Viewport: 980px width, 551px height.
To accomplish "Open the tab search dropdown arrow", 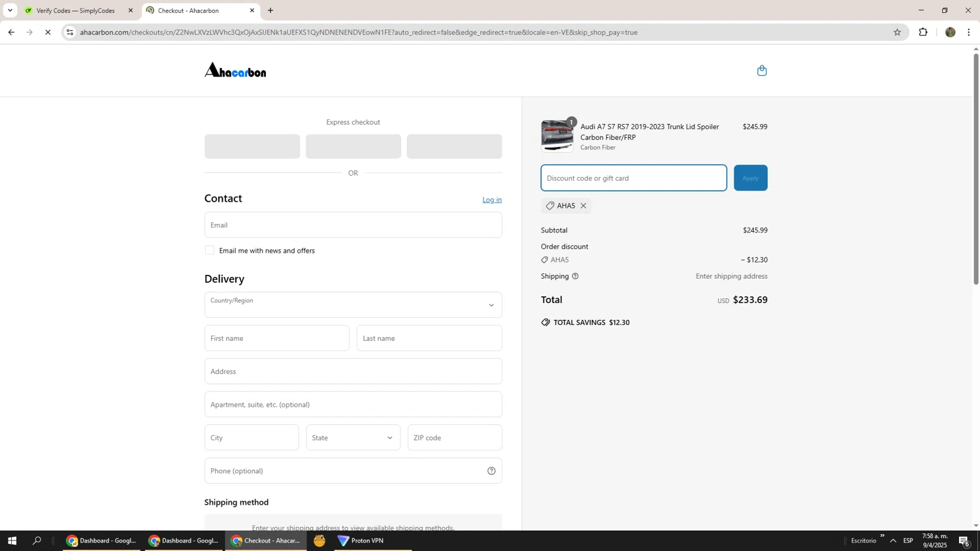I will [10, 10].
